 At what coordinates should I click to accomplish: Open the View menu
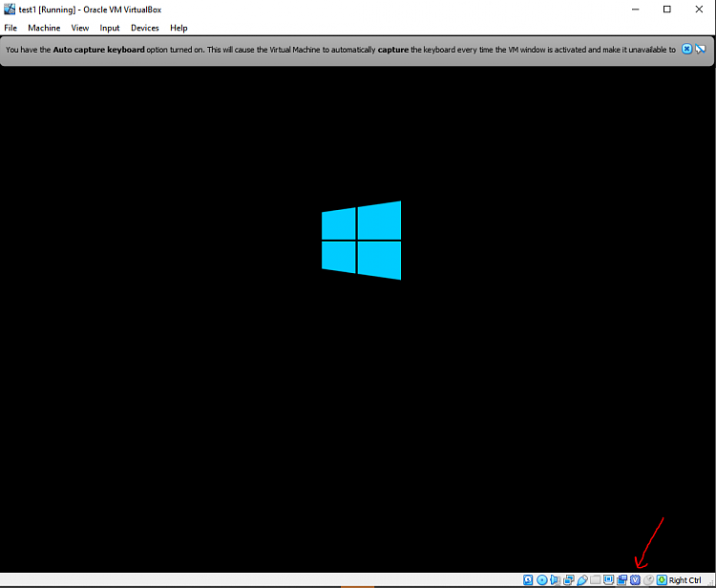(x=80, y=28)
